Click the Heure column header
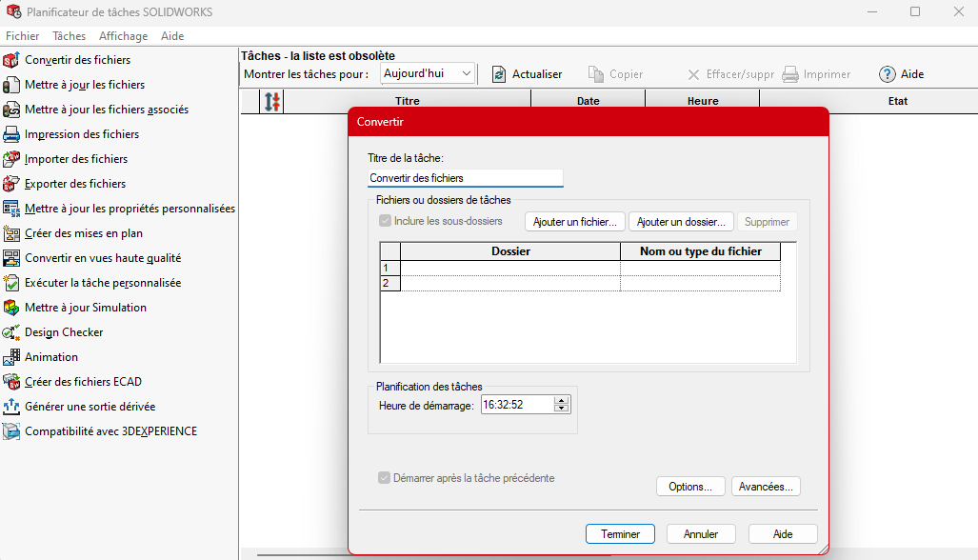 pos(703,101)
